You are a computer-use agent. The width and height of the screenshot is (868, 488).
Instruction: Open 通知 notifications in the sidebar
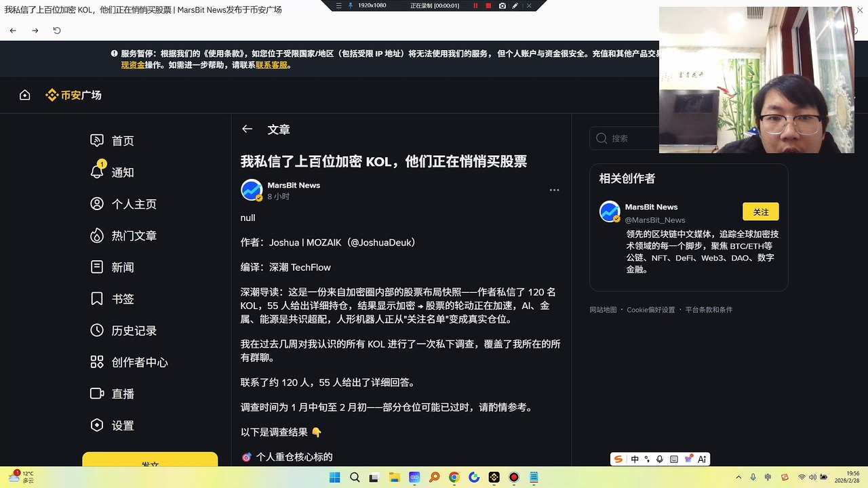[x=113, y=172]
